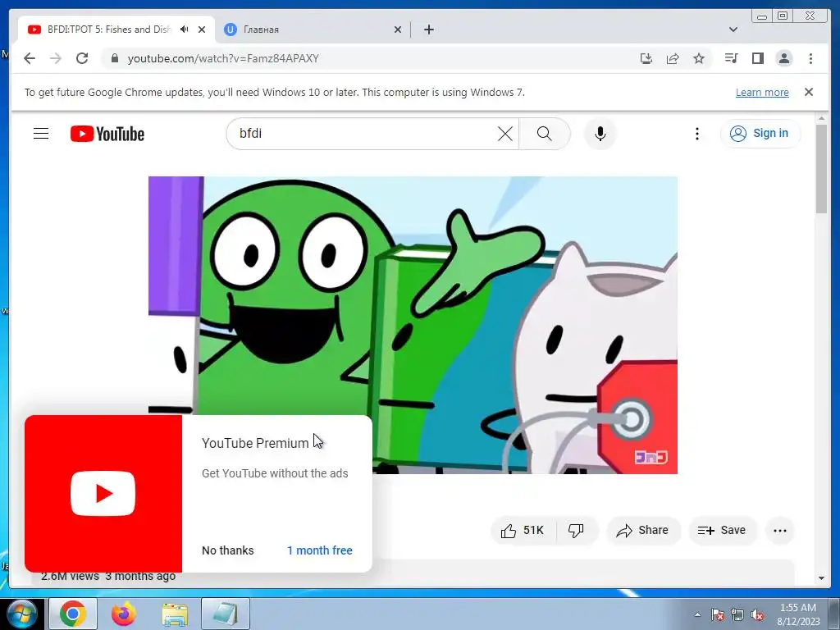The width and height of the screenshot is (840, 630).
Task: Decline Premium offer with No thanks
Action: (x=228, y=550)
